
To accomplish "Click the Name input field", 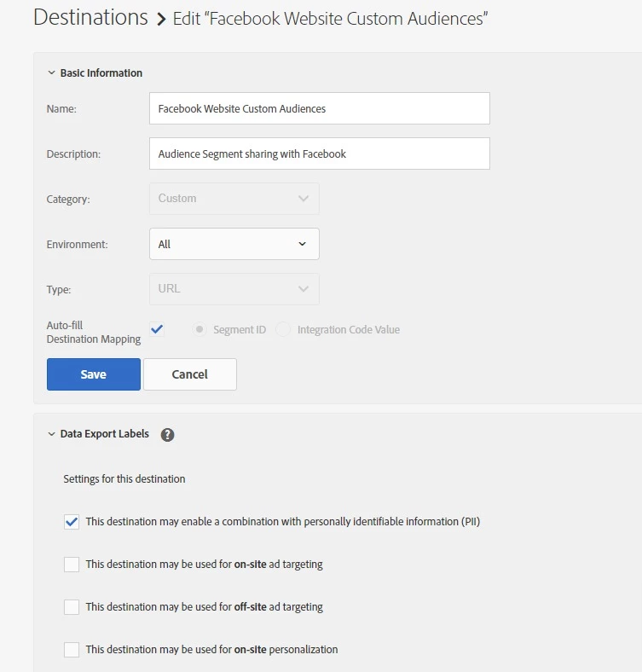I will point(319,108).
